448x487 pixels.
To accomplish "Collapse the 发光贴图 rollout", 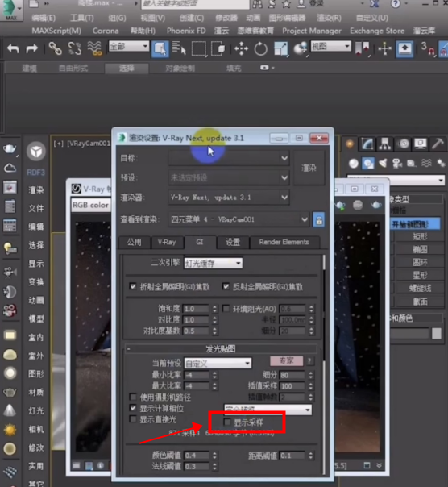I will [x=221, y=349].
